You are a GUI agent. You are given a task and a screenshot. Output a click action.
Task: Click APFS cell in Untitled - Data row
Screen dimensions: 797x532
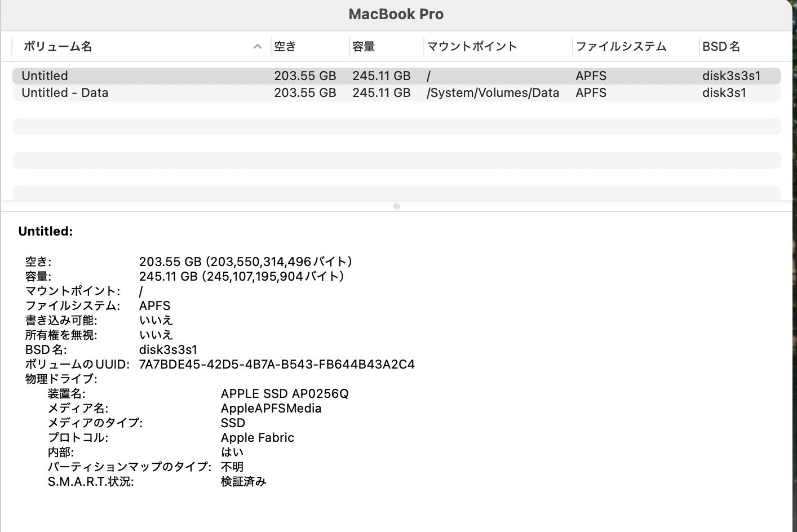point(591,93)
